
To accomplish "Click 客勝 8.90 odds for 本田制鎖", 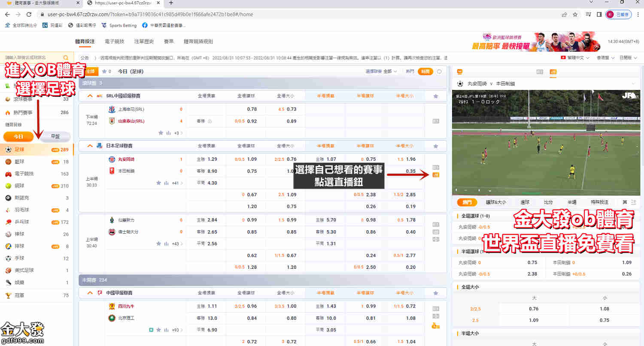I will [x=207, y=171].
